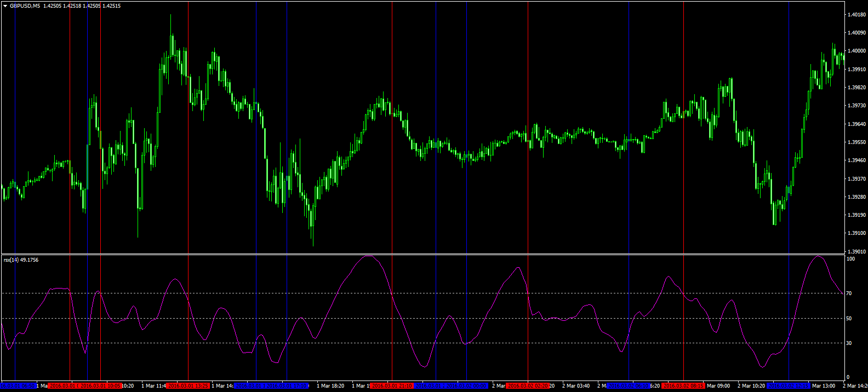Select the 1.39010 price scale label

pos(856,252)
